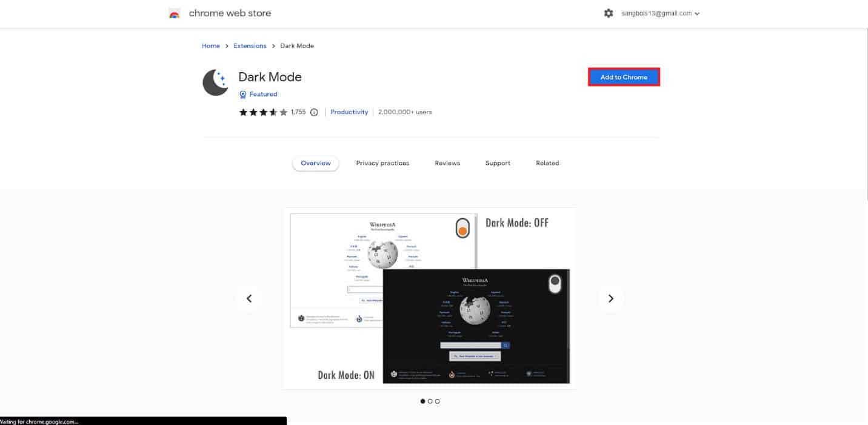Screen dimensions: 868x425
Task: Click the Featured badge icon
Action: 243,95
